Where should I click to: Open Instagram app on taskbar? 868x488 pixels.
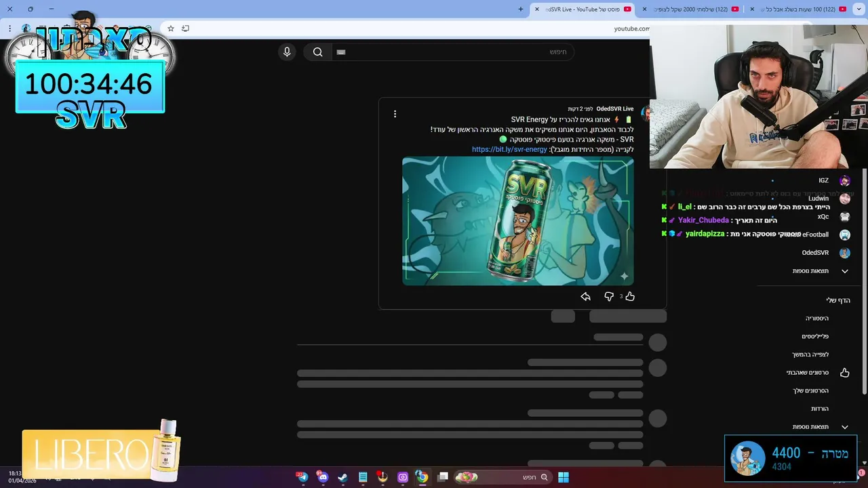coord(403,477)
